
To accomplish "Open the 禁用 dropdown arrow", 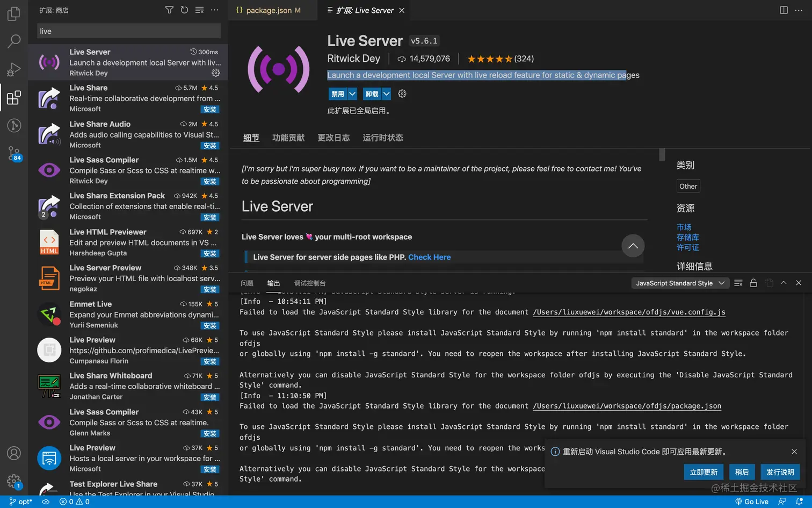I will point(352,94).
